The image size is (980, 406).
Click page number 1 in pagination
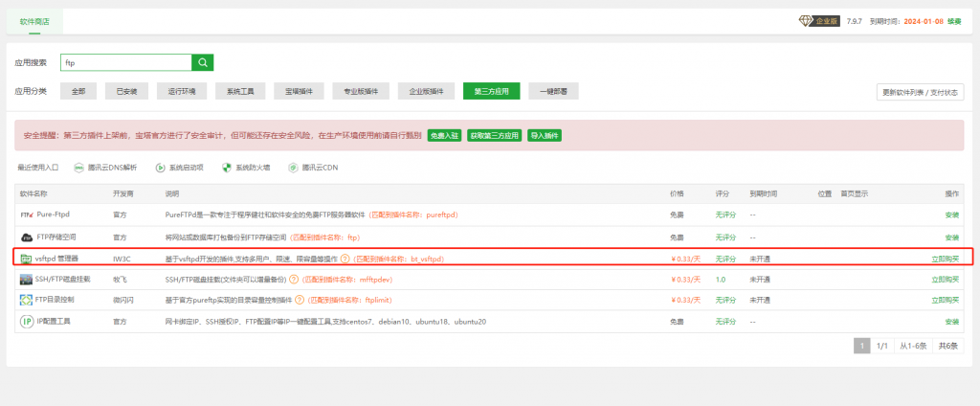862,346
